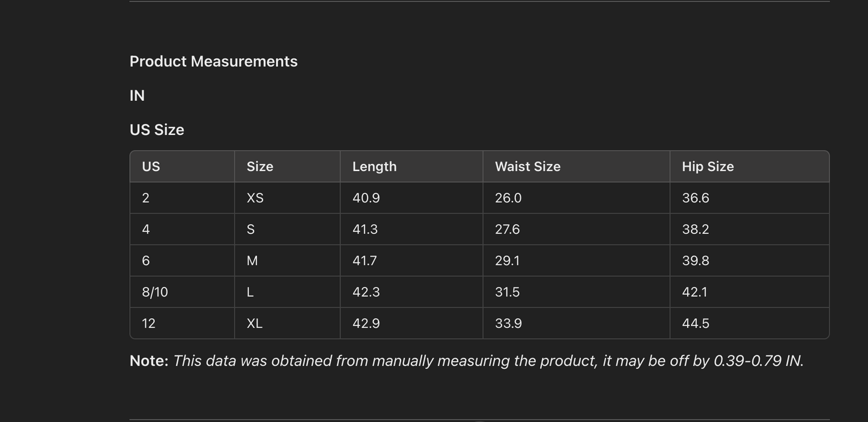Click the Product Measurements heading
Image resolution: width=868 pixels, height=422 pixels.
click(x=213, y=61)
